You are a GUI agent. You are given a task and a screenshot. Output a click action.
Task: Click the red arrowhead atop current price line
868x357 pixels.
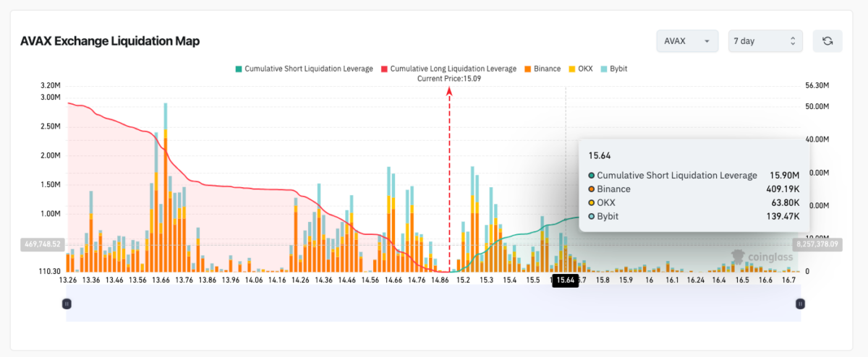tap(449, 91)
